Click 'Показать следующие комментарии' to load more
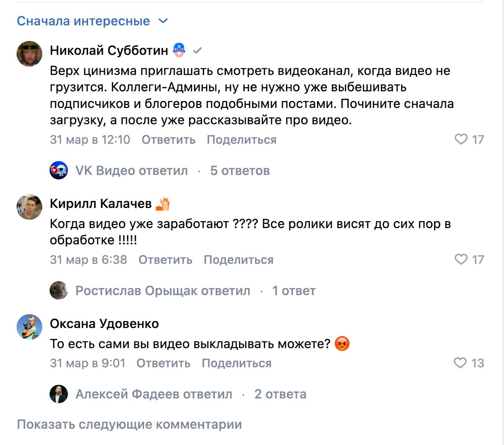Image resolution: width=504 pixels, height=445 pixels. click(129, 425)
